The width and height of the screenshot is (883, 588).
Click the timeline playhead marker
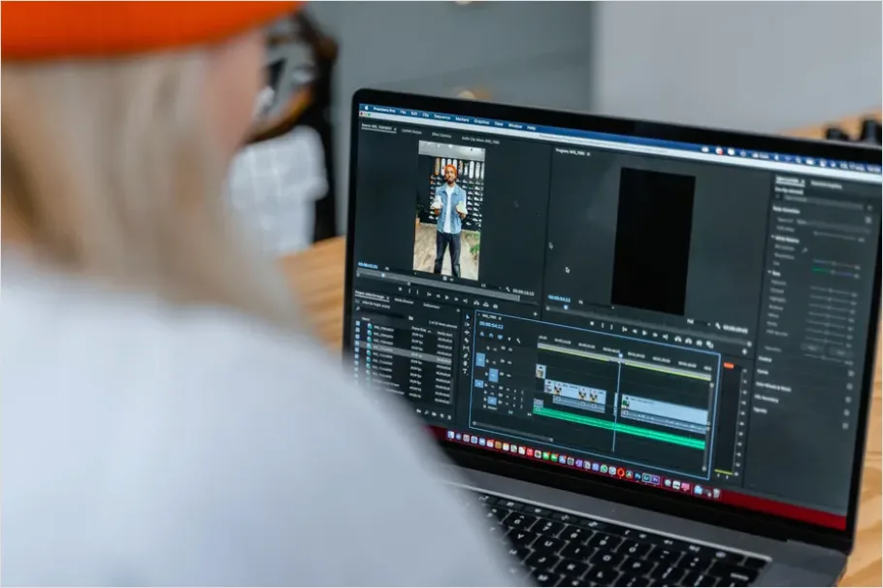[x=620, y=355]
